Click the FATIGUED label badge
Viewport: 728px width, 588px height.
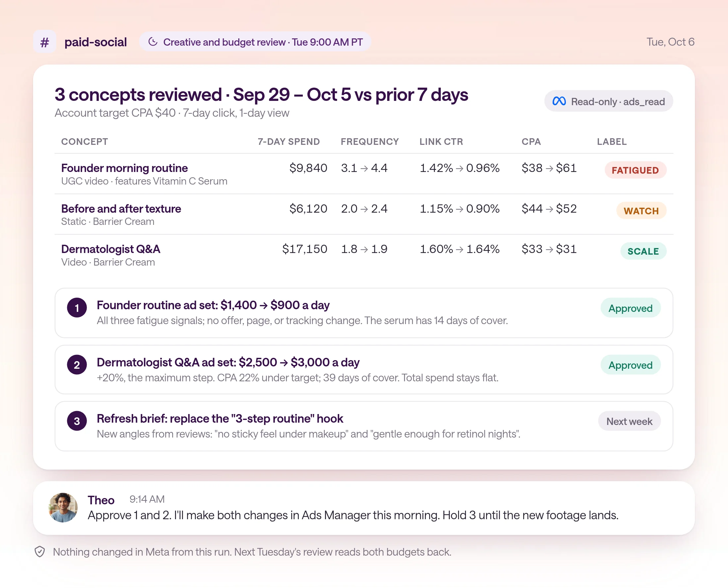(635, 170)
